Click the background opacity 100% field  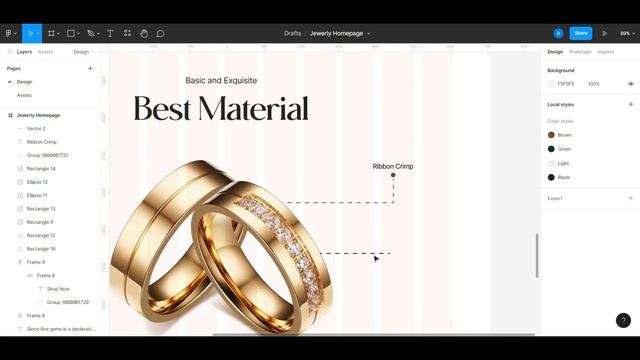[x=594, y=84]
